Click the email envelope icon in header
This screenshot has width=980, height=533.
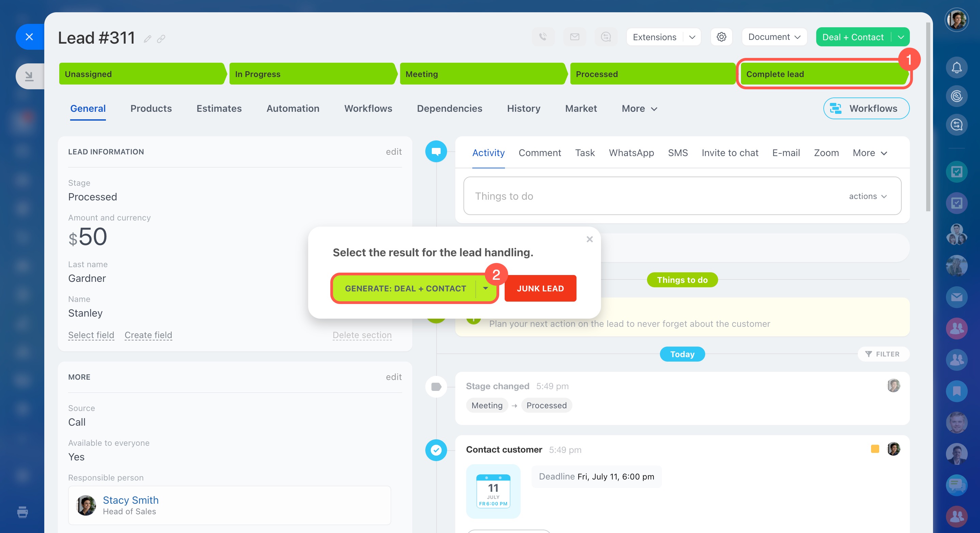tap(574, 37)
